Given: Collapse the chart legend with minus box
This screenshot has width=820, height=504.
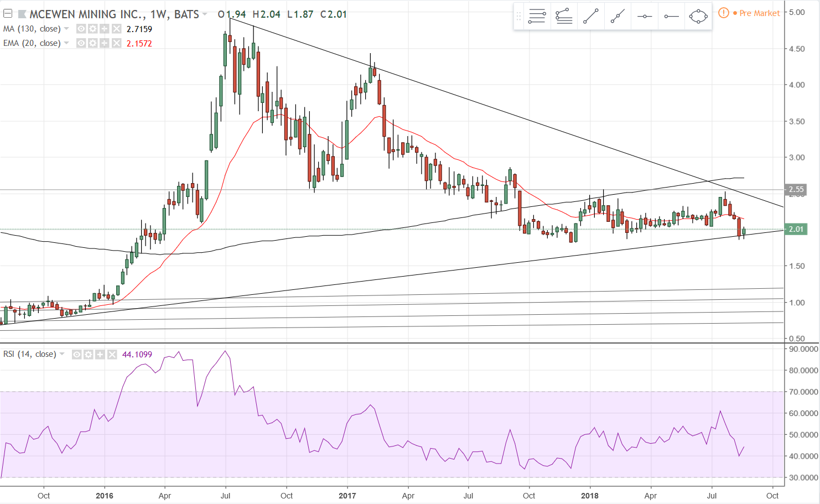Looking at the screenshot, I should click(x=8, y=14).
